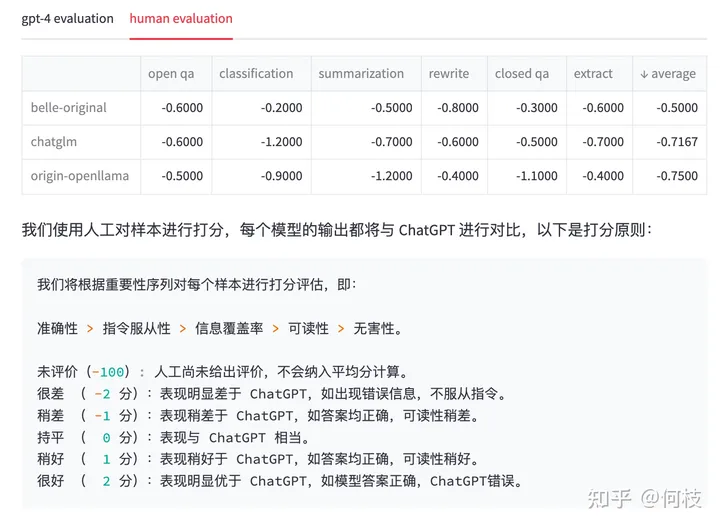The image size is (720, 528).
Task: Click belle-original open qa value -0.6000
Action: click(x=182, y=108)
